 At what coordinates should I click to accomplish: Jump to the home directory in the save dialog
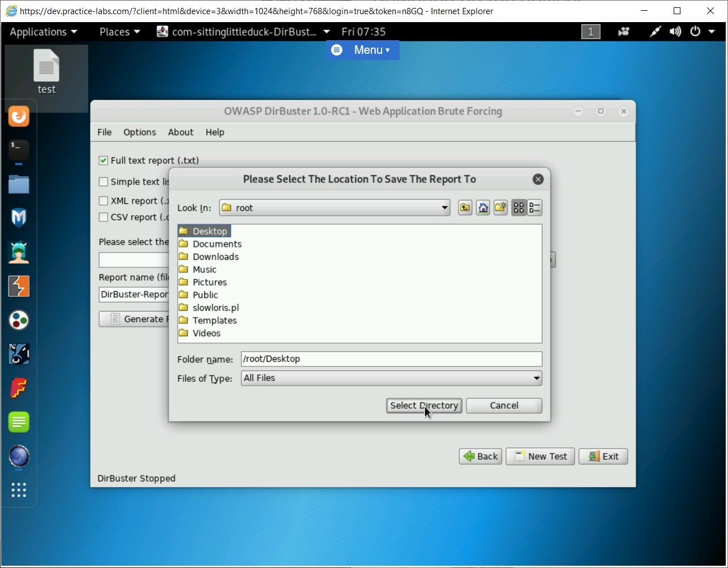click(x=482, y=207)
